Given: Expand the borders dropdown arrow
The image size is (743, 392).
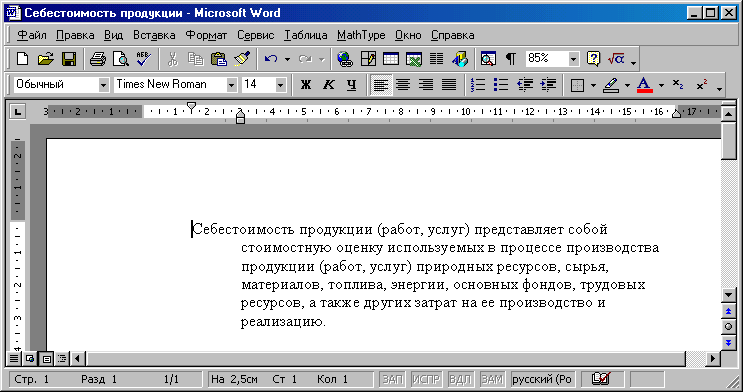Looking at the screenshot, I should 593,85.
